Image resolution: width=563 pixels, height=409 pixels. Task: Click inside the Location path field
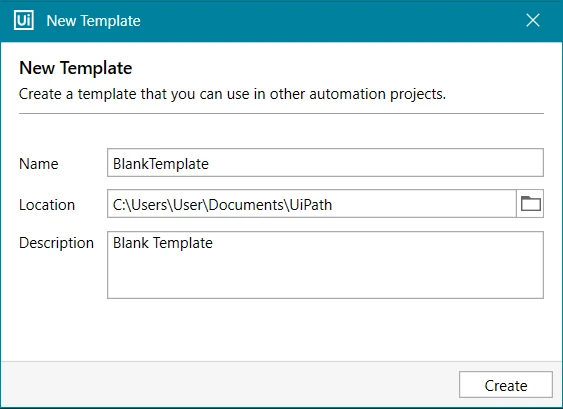pyautogui.click(x=312, y=204)
